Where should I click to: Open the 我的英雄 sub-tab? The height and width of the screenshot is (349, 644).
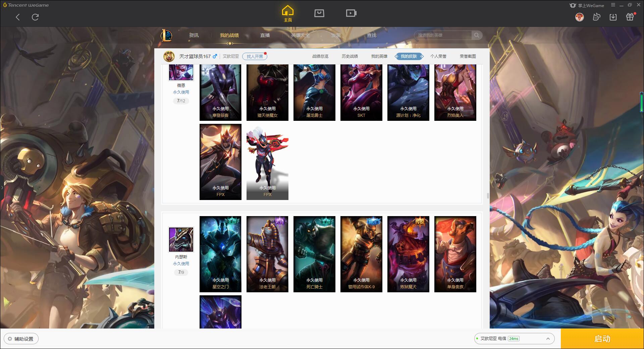tap(379, 56)
